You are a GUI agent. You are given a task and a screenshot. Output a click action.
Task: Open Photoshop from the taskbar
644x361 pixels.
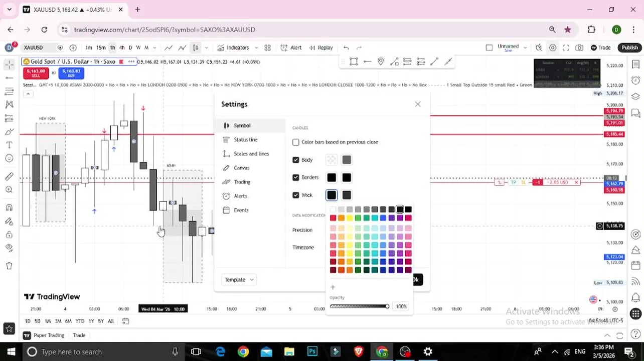[312, 351]
